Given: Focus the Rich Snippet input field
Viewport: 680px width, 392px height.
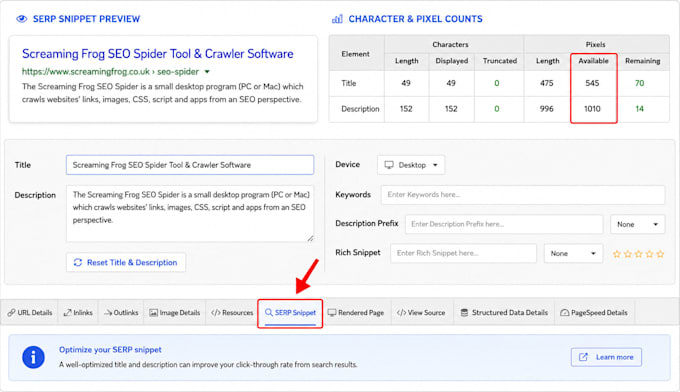Looking at the screenshot, I should point(463,254).
